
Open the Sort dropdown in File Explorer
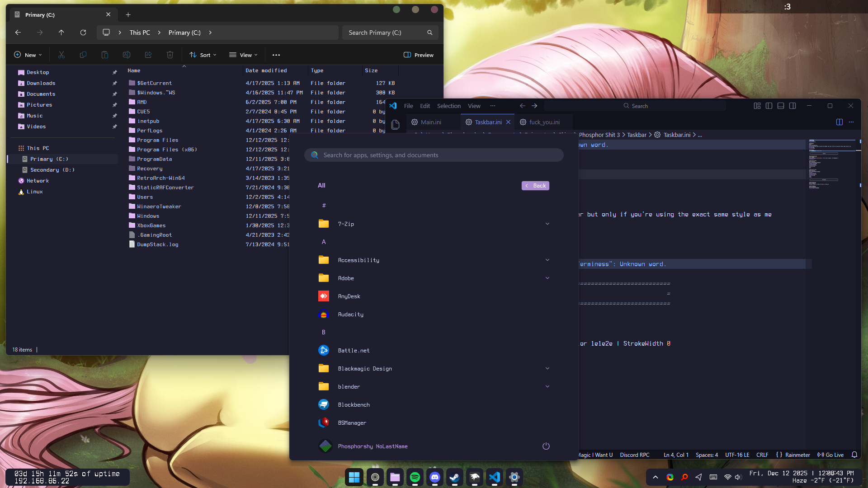point(203,55)
